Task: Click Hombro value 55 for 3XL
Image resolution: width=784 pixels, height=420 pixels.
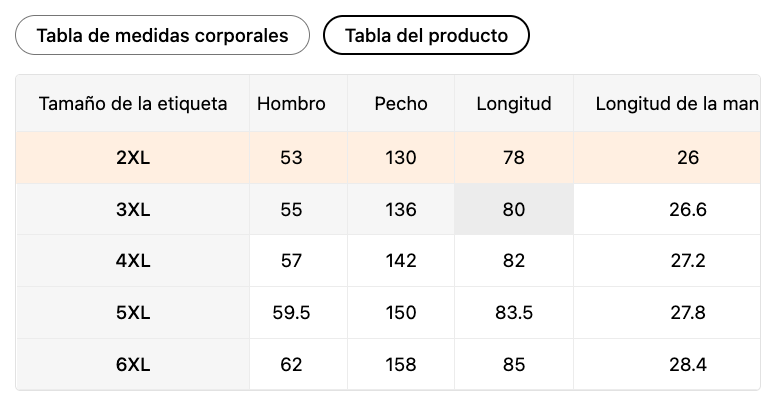Action: tap(291, 210)
